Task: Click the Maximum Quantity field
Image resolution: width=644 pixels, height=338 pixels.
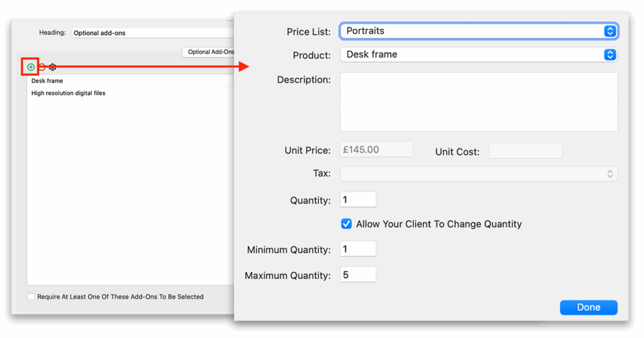Action: tap(358, 275)
